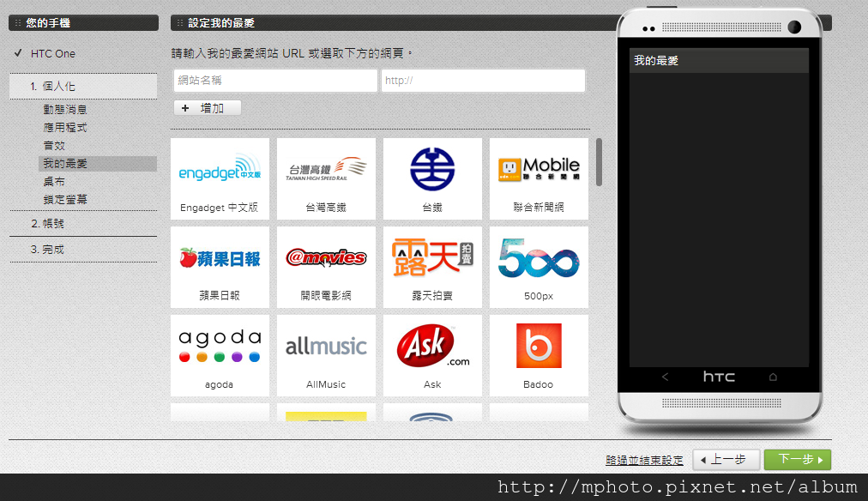Tap the back arrow on HTC phone

(665, 377)
